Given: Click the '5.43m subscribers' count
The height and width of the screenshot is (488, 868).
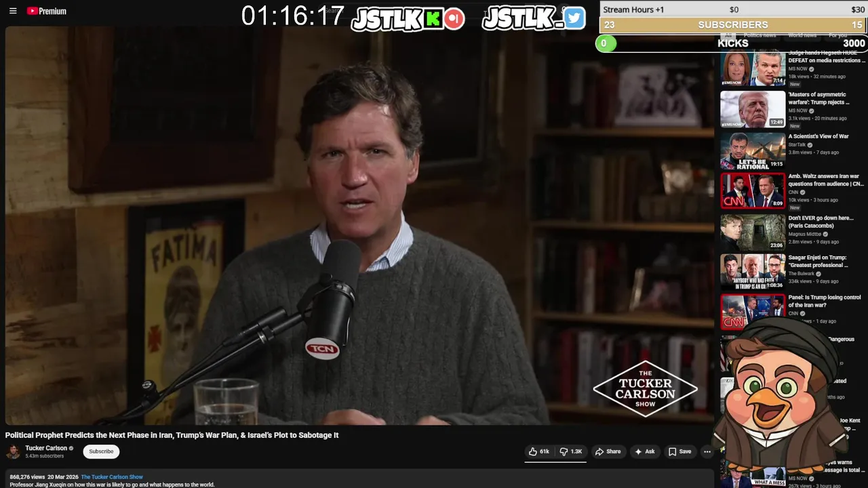Looking at the screenshot, I should point(45,456).
